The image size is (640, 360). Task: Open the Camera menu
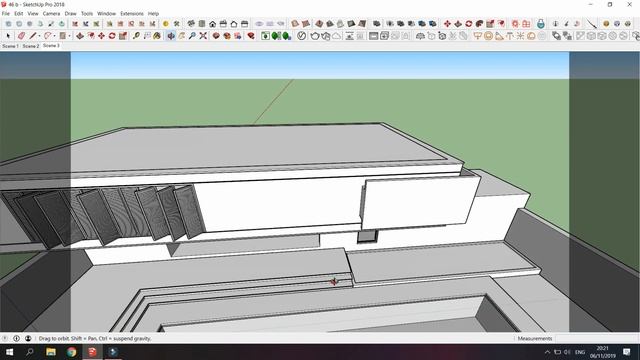coord(51,13)
